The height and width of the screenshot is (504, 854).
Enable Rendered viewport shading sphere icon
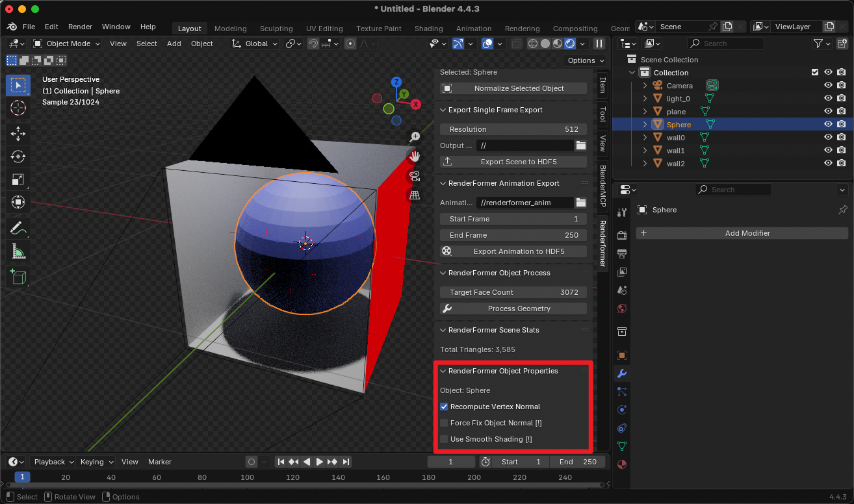click(x=570, y=44)
